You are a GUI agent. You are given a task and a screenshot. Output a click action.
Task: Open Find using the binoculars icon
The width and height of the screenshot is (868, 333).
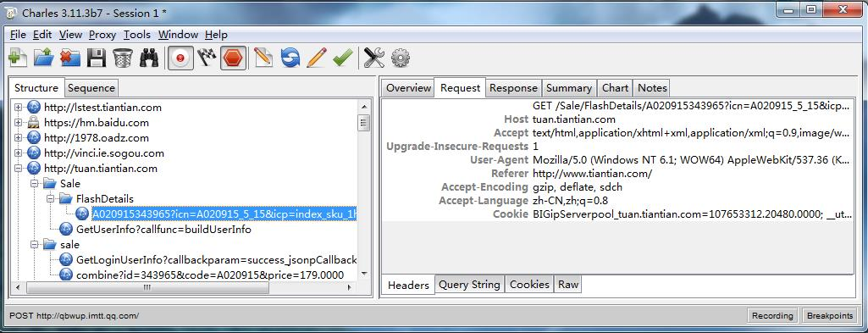click(x=149, y=58)
